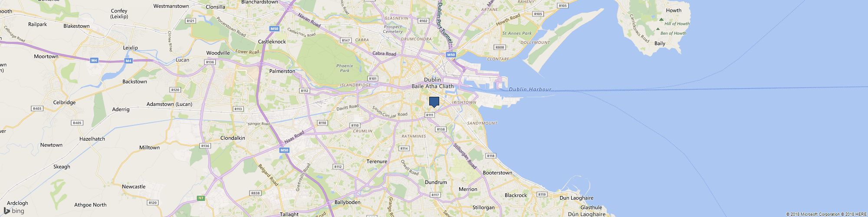This screenshot has width=868, height=217.
Task: Click the Hill of Howth peak marker
Action: pos(661,20)
